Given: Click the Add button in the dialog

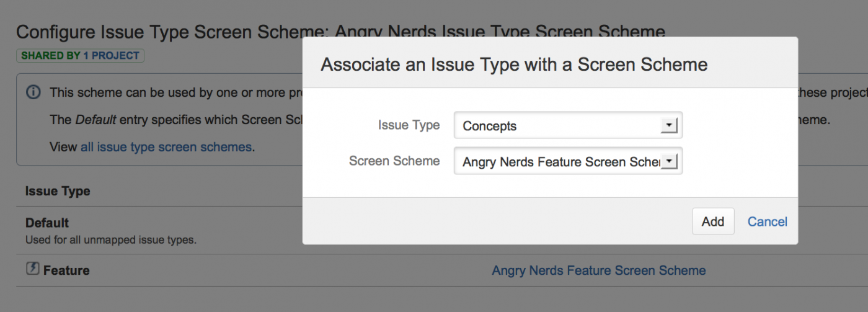Looking at the screenshot, I should coord(712,221).
